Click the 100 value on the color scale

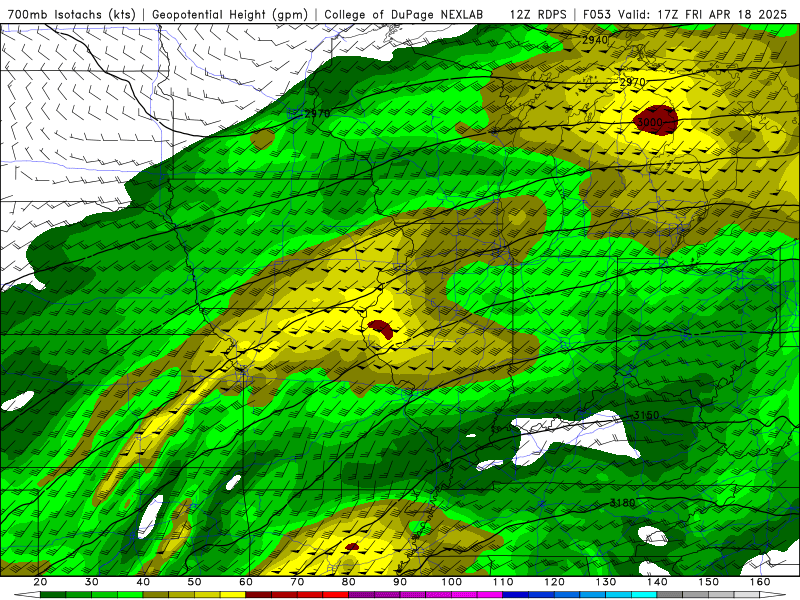click(452, 582)
